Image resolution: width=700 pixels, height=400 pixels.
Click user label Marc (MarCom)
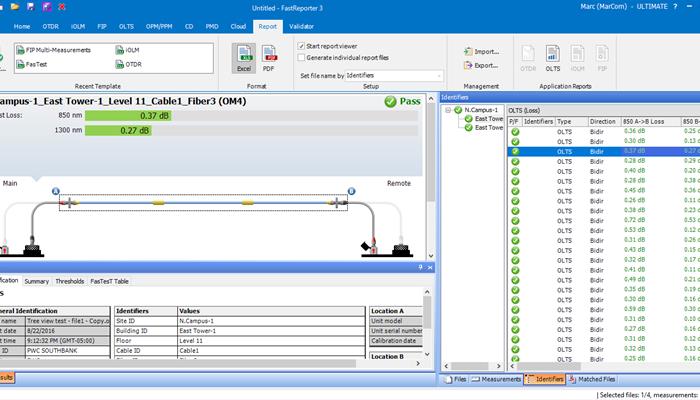pos(602,7)
